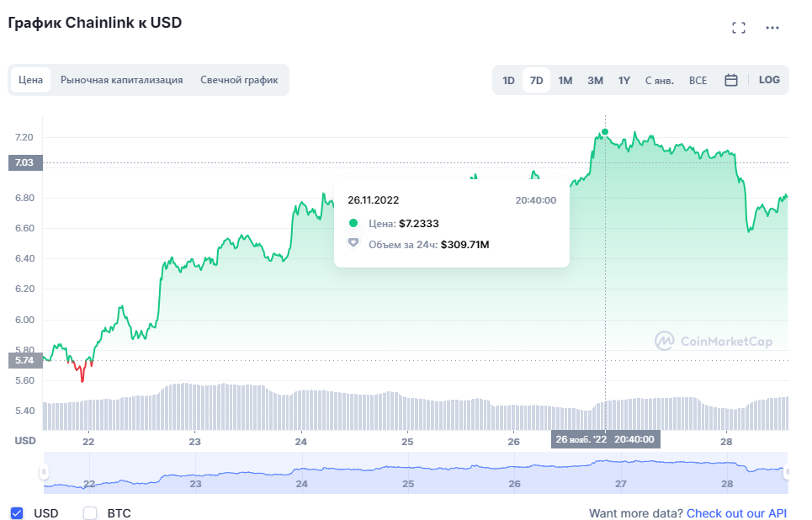
Task: Switch to Свечной график tab
Action: click(x=239, y=80)
